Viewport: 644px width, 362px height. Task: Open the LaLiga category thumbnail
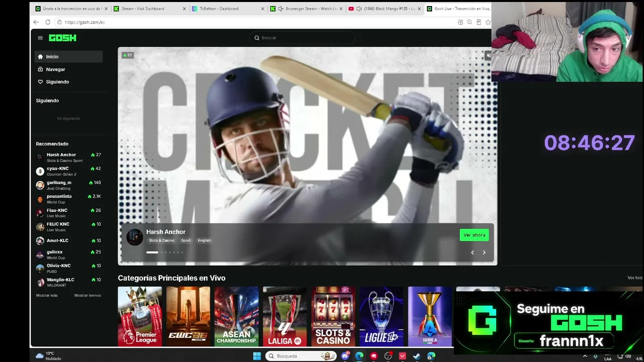(x=285, y=317)
